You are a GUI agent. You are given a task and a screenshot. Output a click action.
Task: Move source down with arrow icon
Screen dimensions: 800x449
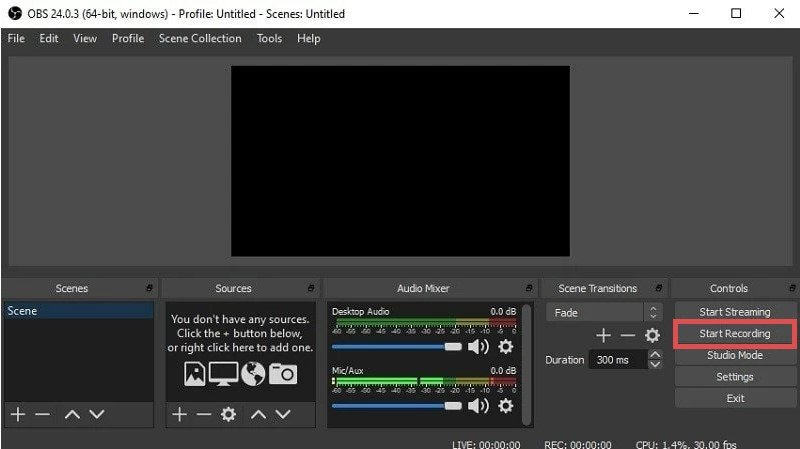click(283, 414)
